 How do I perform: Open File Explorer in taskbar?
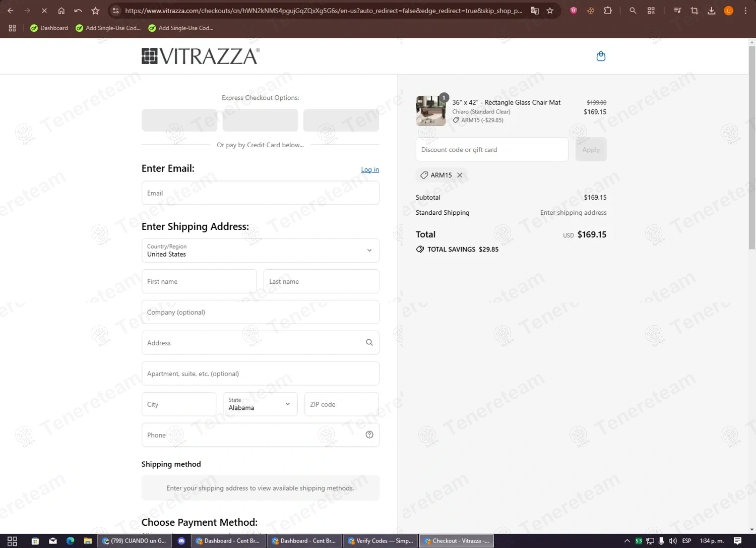[x=88, y=541]
